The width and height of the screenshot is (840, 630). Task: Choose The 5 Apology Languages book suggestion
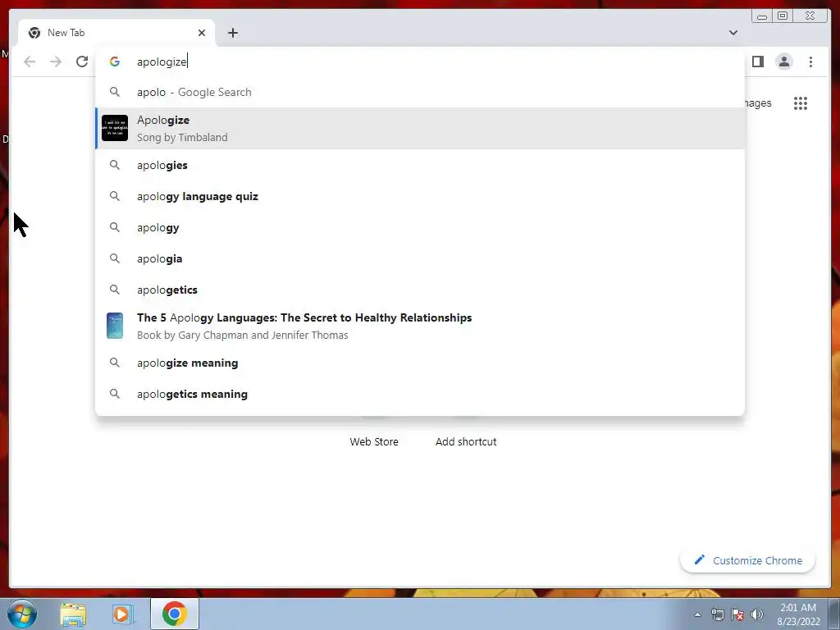coord(420,326)
